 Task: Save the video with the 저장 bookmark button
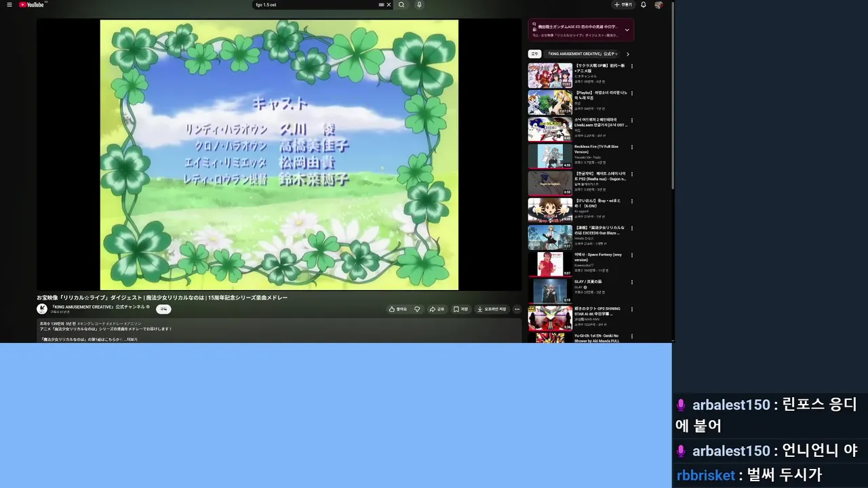tap(461, 309)
